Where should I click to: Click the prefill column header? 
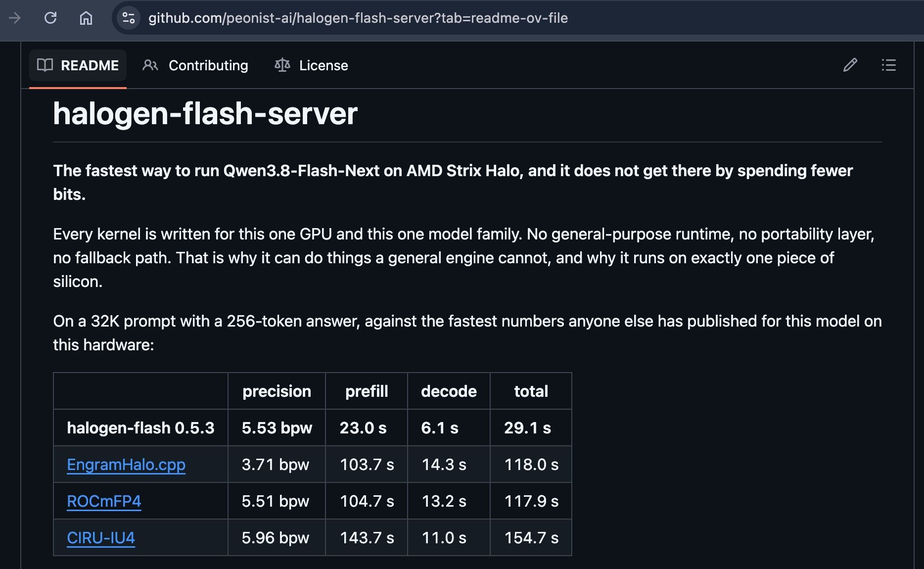pyautogui.click(x=367, y=391)
